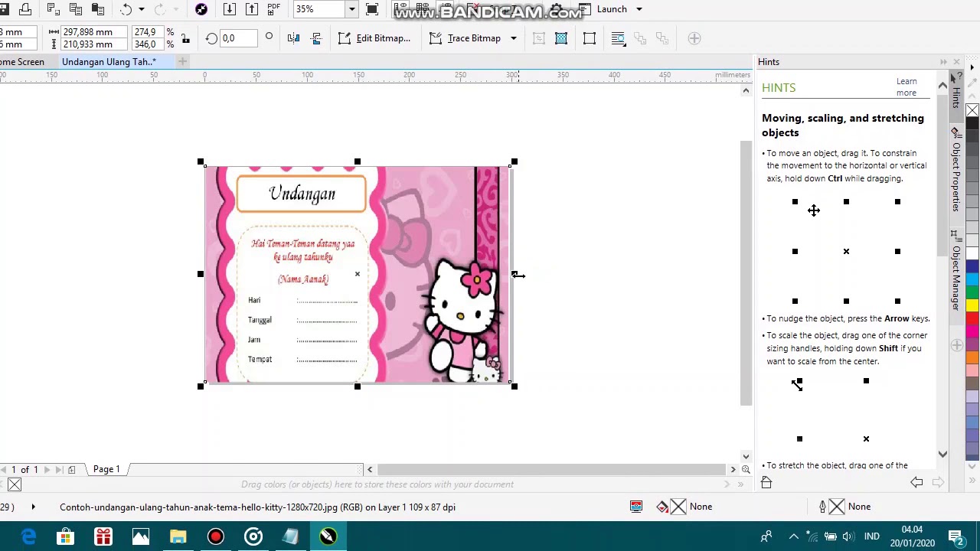This screenshot has height=551, width=980.
Task: Click the color proofing status bar icon
Action: click(636, 507)
